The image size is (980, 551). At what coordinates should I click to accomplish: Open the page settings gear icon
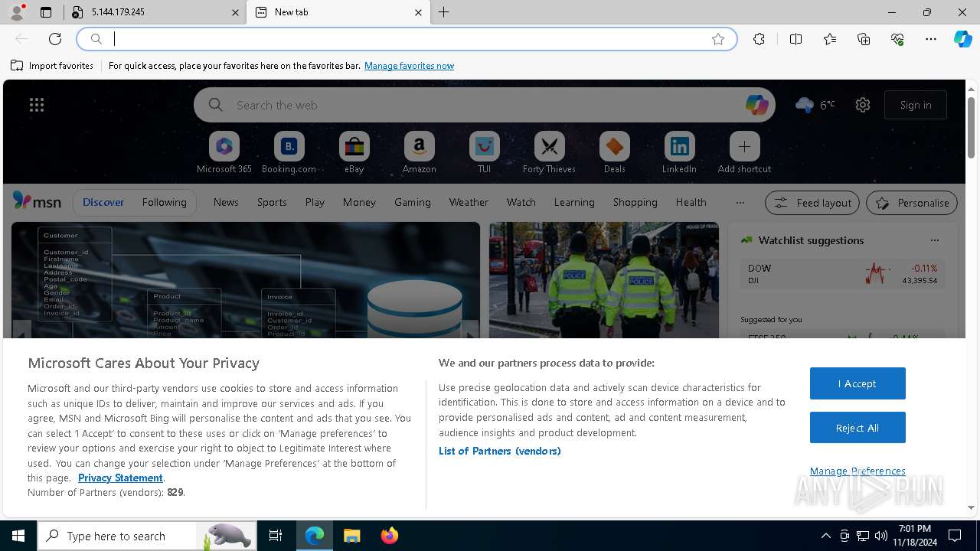(863, 105)
